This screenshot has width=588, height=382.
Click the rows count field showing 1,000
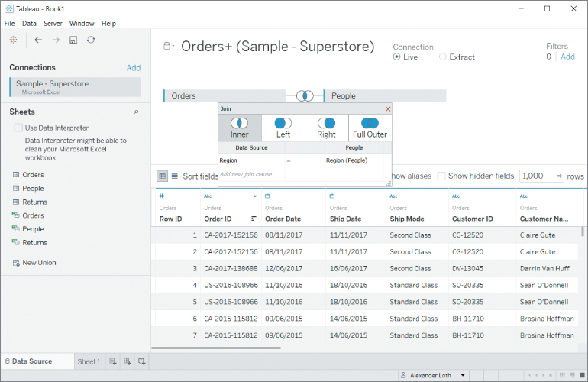tap(541, 176)
